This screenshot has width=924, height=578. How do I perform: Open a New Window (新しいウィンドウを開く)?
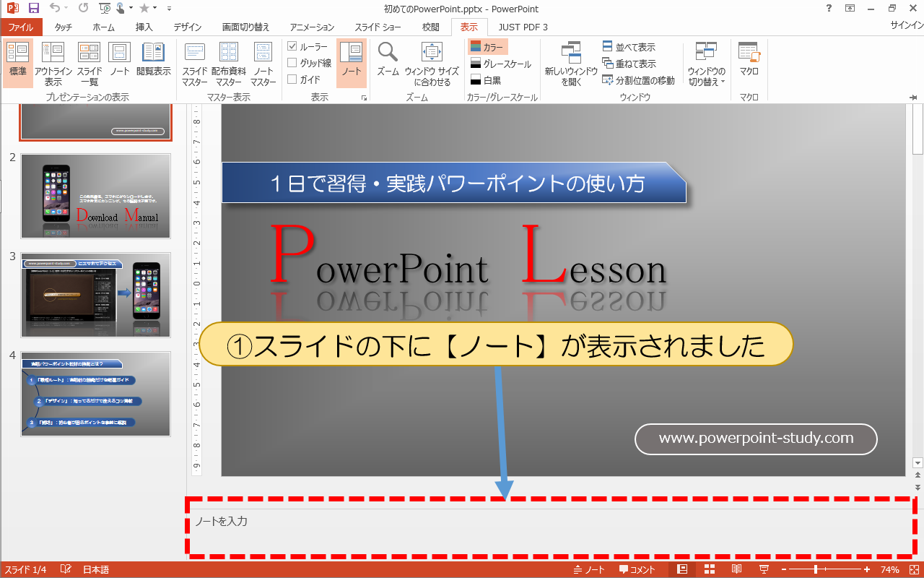[x=571, y=63]
